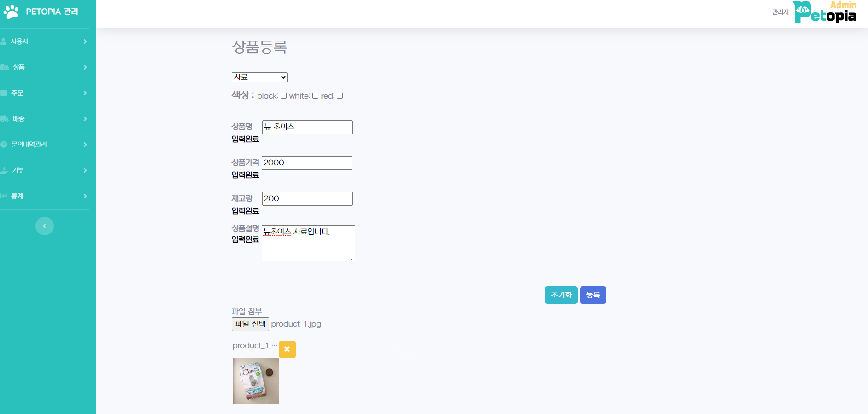This screenshot has height=414, width=868.
Task: Check the white color checkbox
Action: [x=316, y=96]
